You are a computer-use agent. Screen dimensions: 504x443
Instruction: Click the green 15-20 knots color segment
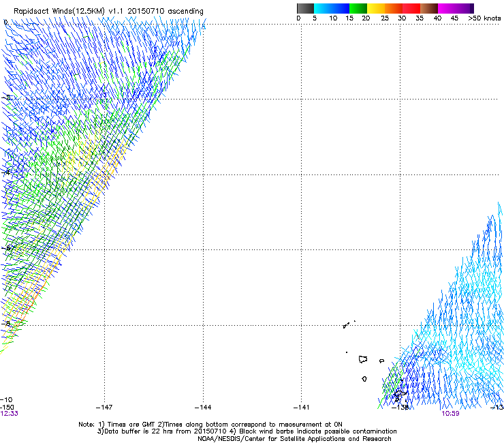(x=358, y=8)
